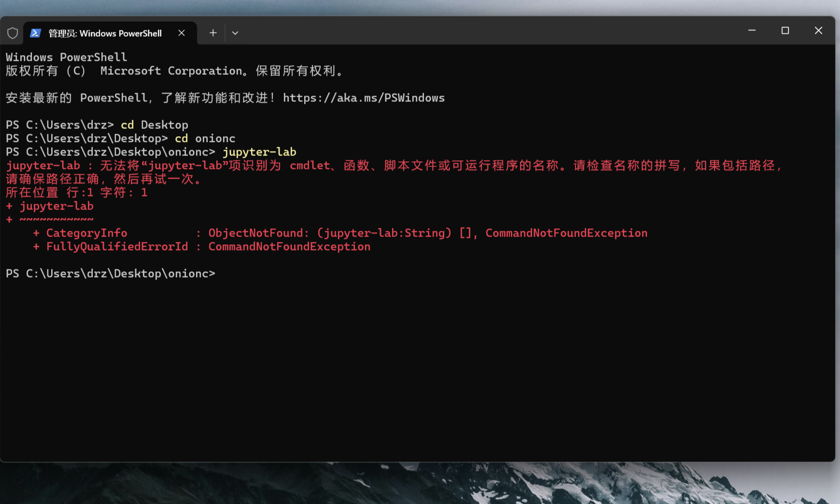840x504 pixels.
Task: Select the 管理员: Windows PowerShell tab
Action: 110,33
